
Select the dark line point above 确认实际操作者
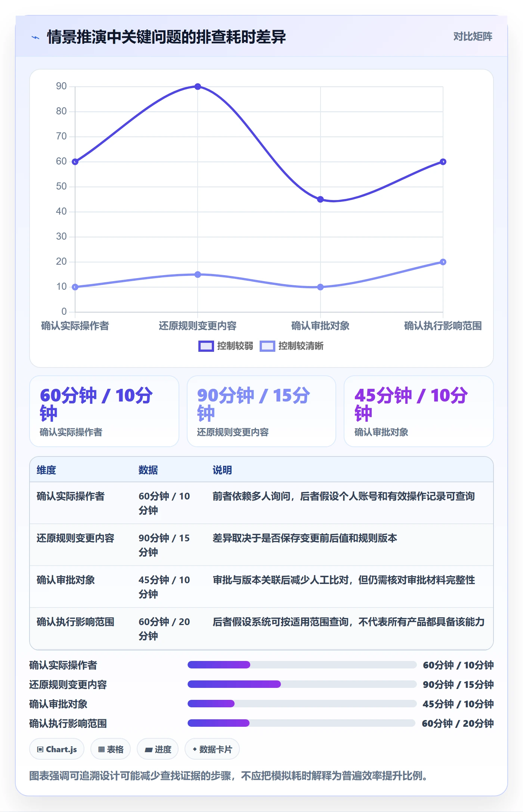click(75, 162)
